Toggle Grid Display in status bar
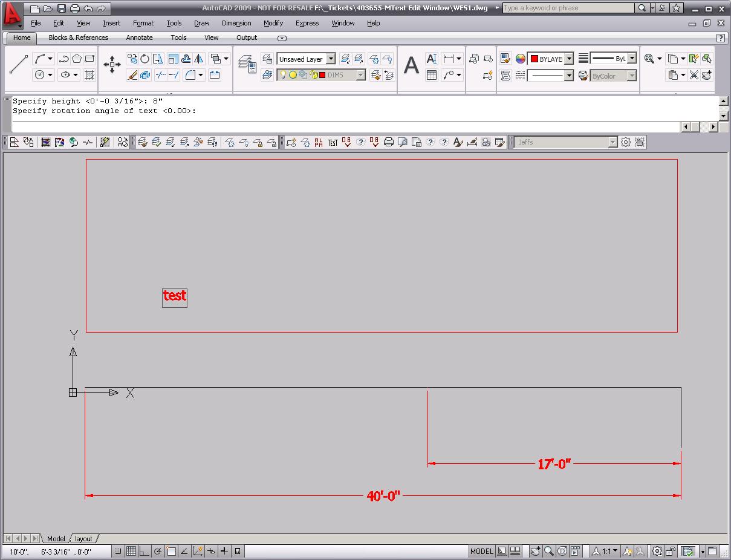 click(131, 551)
